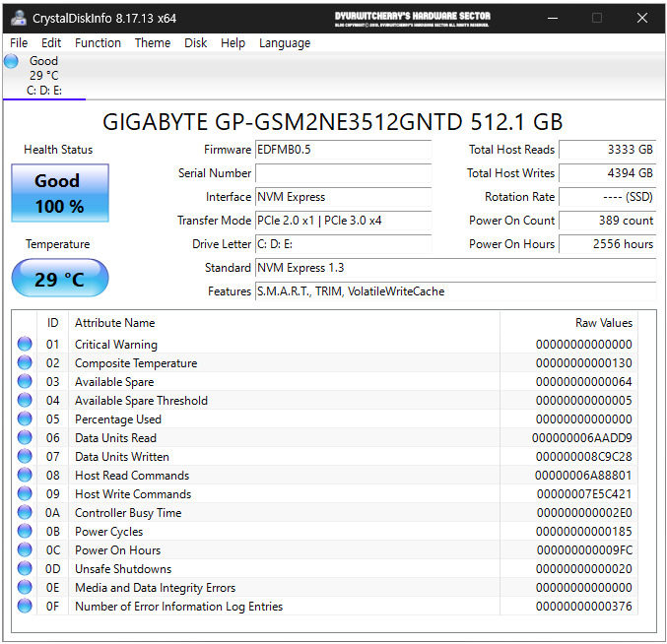The image size is (667, 644).
Task: Click the Features field with S.M.A.R.T., TRIM
Action: (x=455, y=291)
